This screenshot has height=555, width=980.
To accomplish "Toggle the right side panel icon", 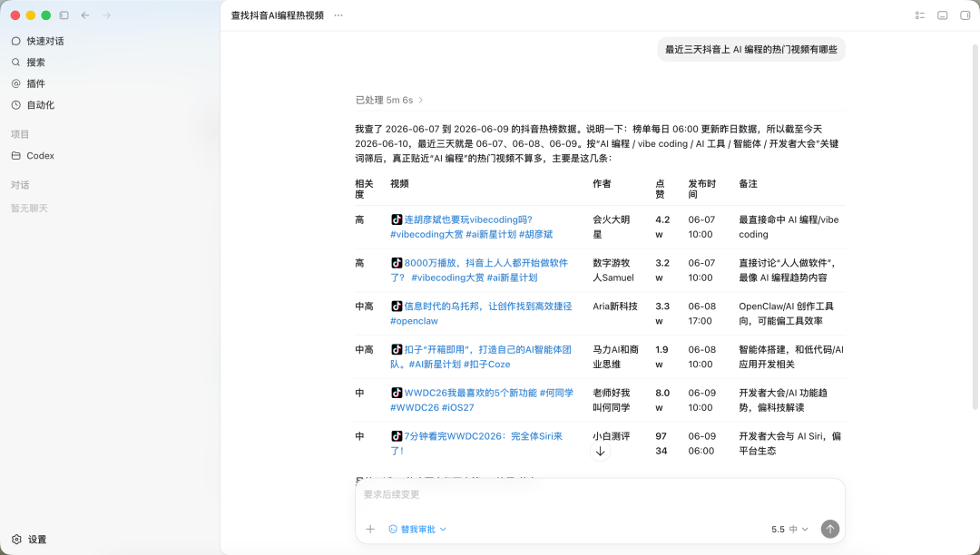I will [965, 15].
